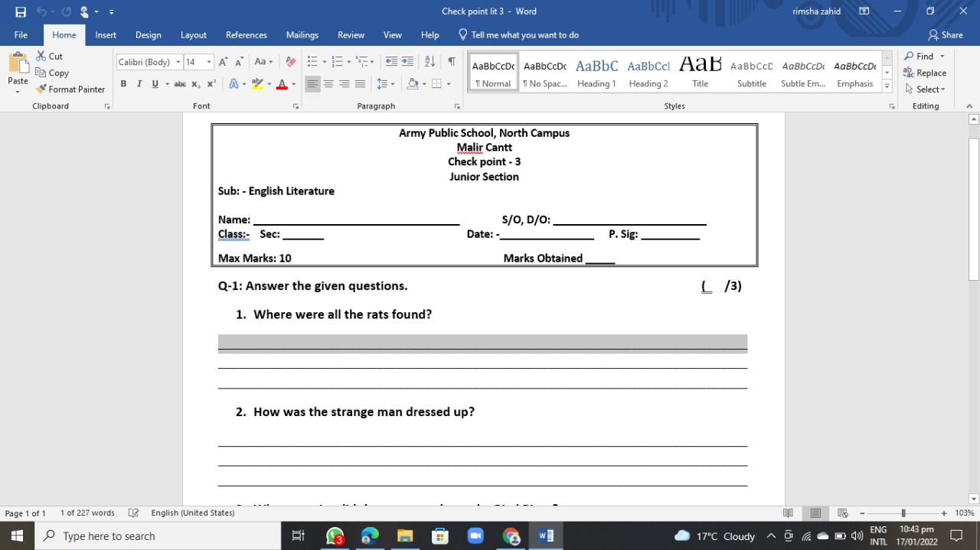This screenshot has height=550, width=980.
Task: Apply yellow text highlight color
Action: (257, 84)
